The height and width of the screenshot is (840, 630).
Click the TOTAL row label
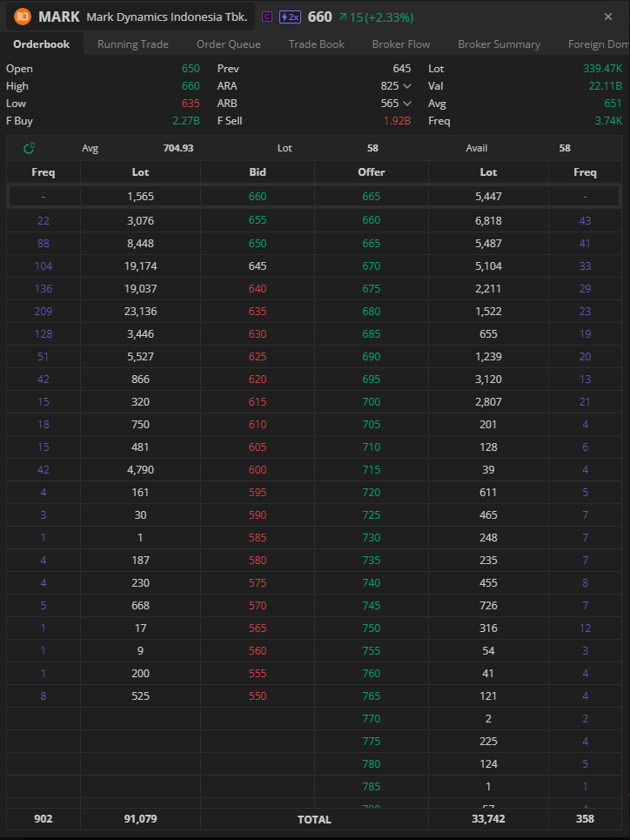click(314, 820)
